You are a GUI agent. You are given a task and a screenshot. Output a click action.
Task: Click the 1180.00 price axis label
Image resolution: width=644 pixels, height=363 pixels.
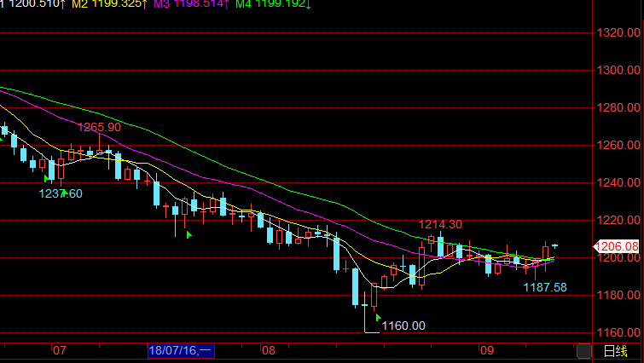coord(618,295)
